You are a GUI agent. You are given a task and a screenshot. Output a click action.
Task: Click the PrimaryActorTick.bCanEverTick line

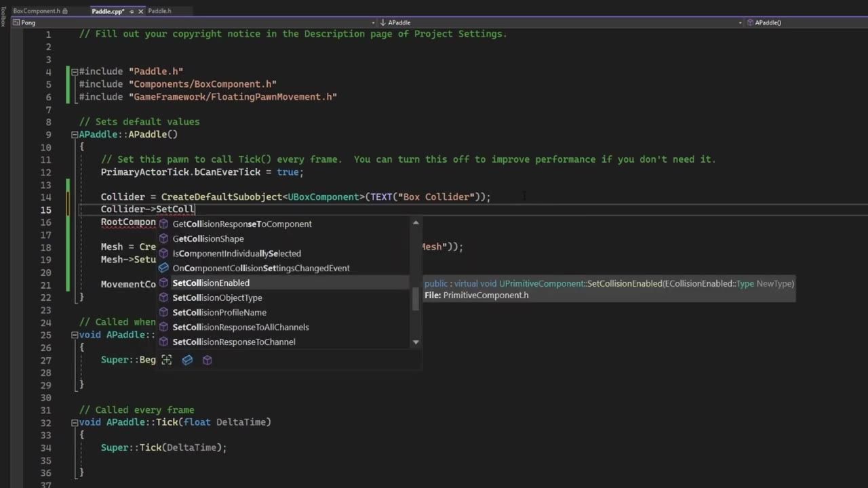[202, 172]
